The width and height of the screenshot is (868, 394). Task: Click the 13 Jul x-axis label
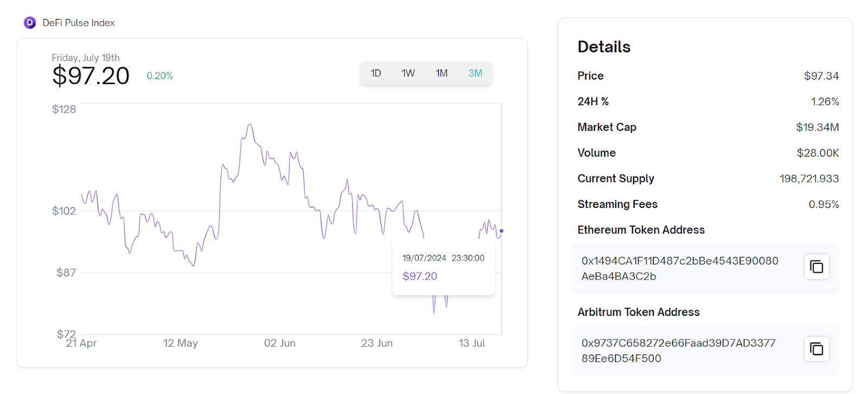pyautogui.click(x=472, y=343)
